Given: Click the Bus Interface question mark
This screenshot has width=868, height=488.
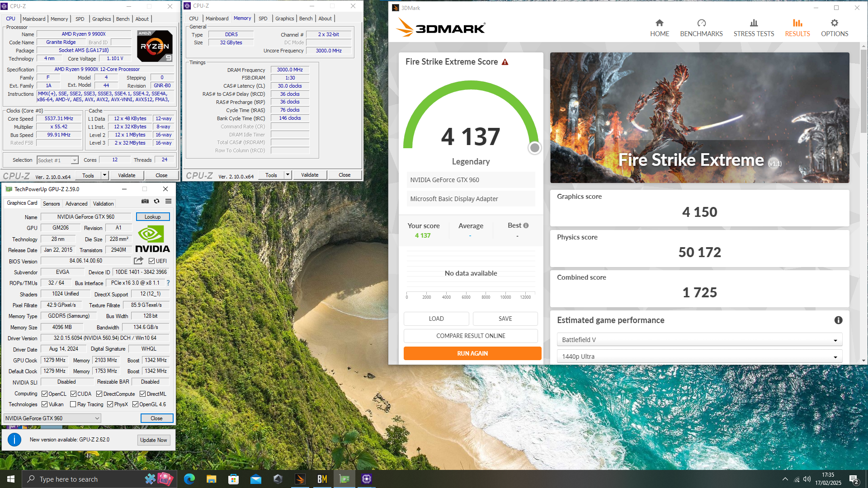Looking at the screenshot, I should click(168, 283).
